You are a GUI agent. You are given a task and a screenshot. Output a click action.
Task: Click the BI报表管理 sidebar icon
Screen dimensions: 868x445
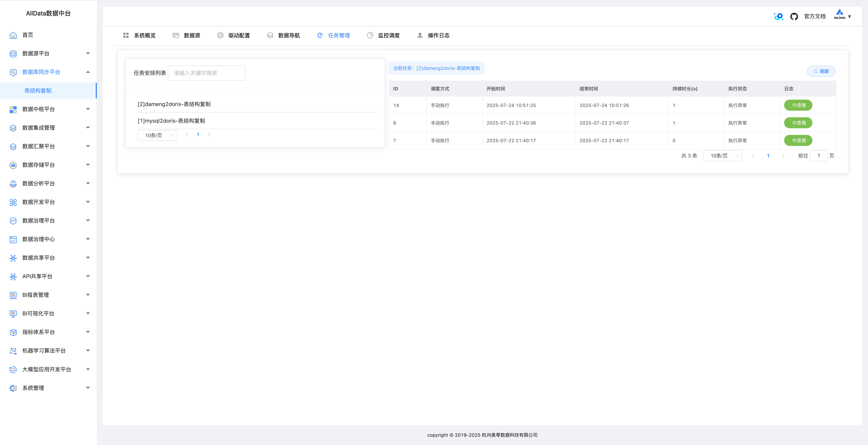(x=13, y=295)
